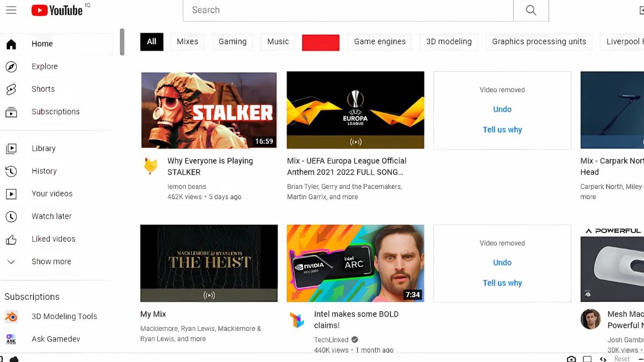Play the STALKER video thumbnail
This screenshot has height=362, width=644.
click(209, 110)
